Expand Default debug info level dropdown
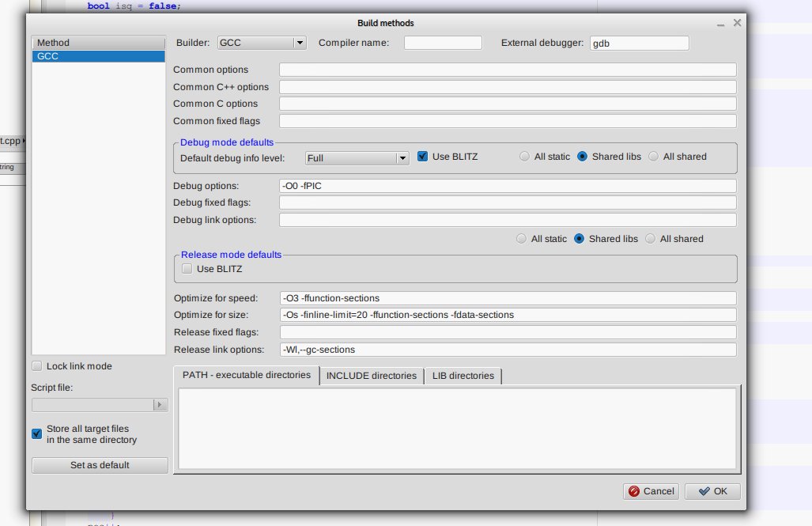The image size is (812, 526). (x=402, y=158)
